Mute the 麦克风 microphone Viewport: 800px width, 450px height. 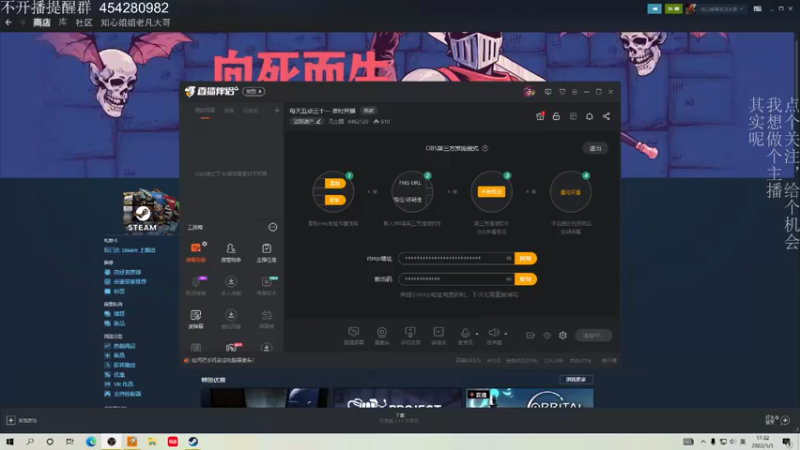465,335
